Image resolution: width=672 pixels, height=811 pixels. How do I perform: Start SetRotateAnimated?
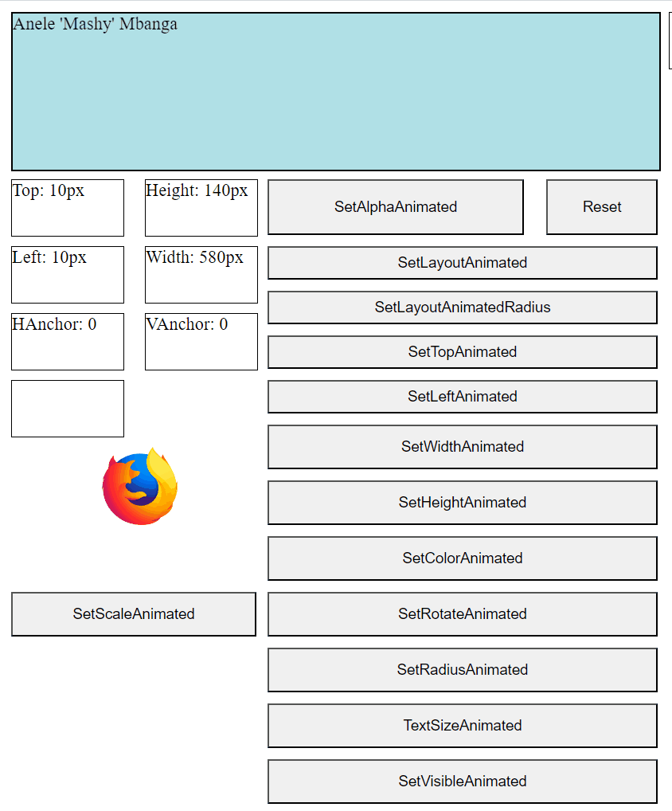pyautogui.click(x=462, y=614)
